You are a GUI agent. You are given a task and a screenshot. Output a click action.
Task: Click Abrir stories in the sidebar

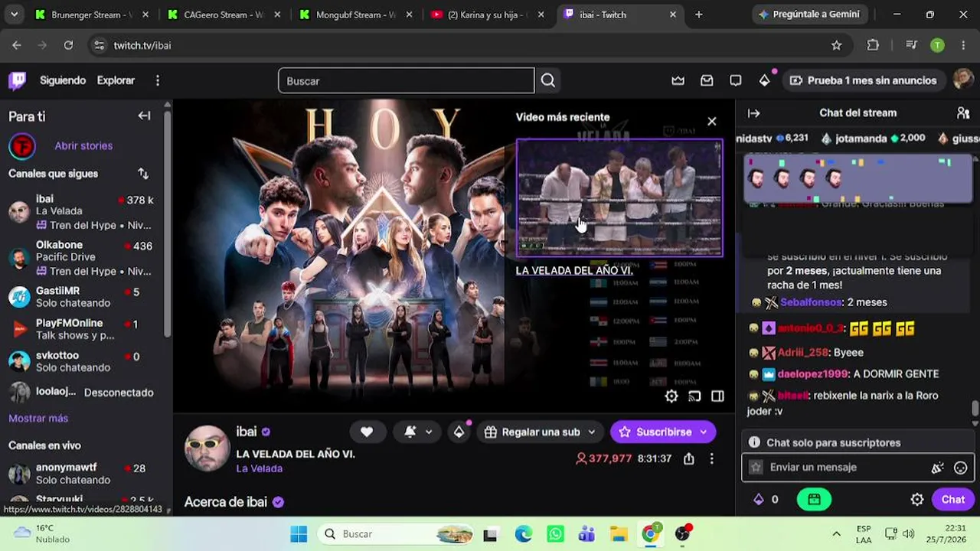[83, 145]
